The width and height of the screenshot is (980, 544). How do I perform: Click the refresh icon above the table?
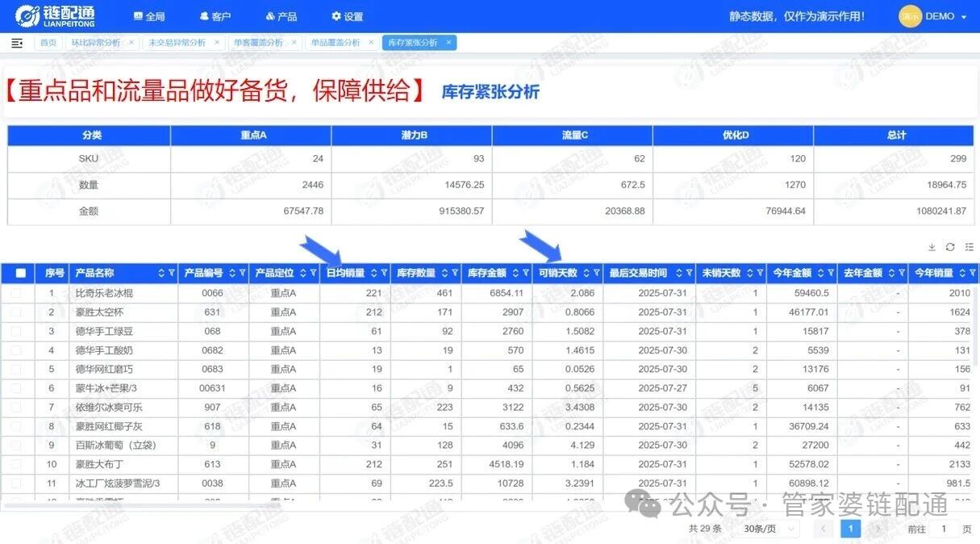[950, 247]
